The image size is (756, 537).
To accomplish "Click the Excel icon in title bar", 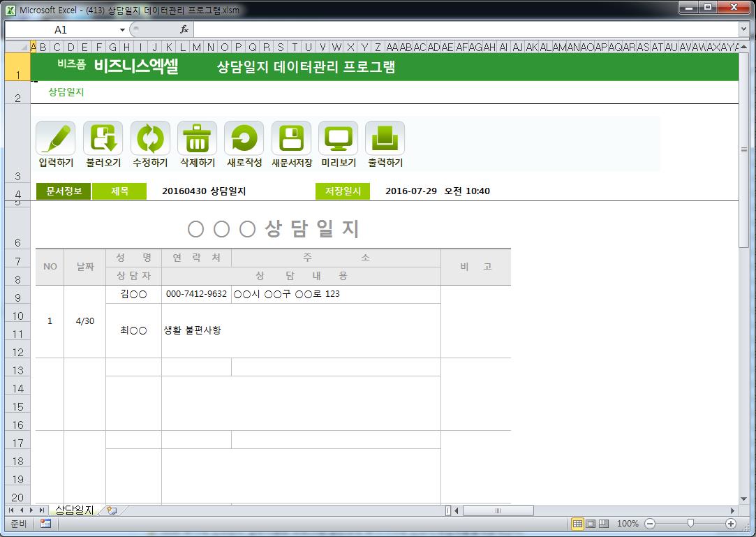I will 10,10.
